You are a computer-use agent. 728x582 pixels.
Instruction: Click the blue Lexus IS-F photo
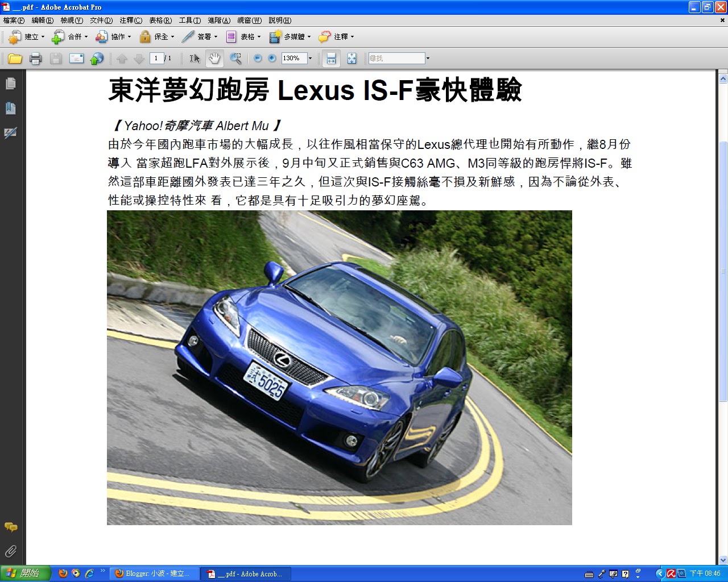pos(340,368)
